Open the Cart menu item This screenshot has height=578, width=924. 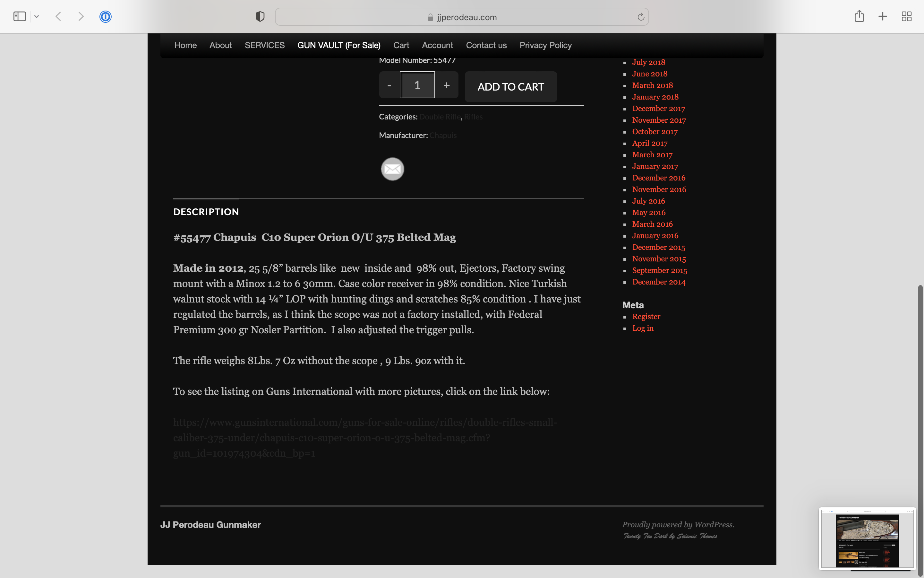point(401,45)
